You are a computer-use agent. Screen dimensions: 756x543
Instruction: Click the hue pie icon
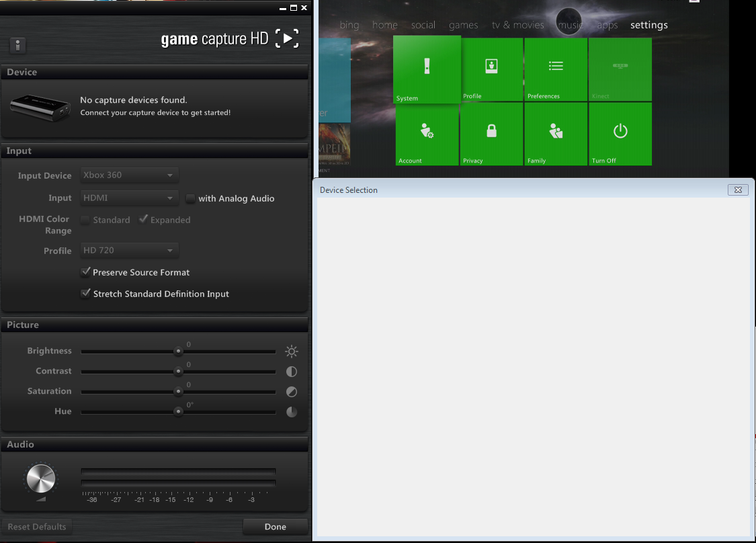[291, 412]
